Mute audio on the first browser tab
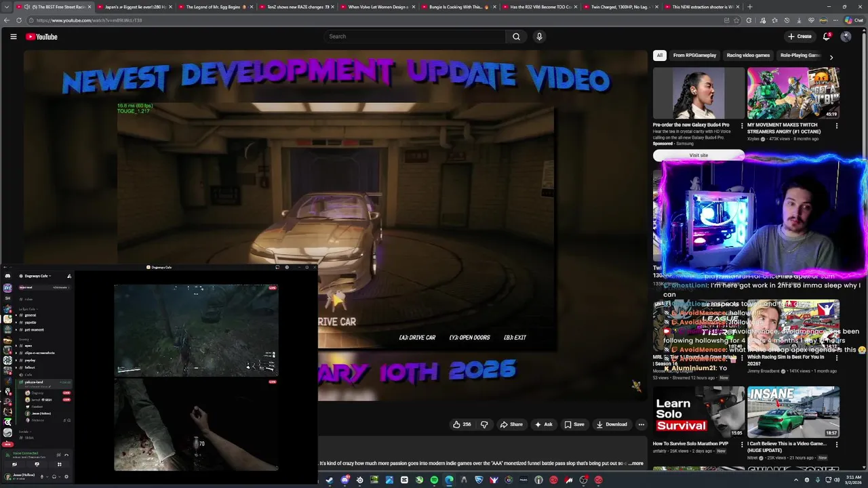The width and height of the screenshot is (868, 488). coord(27,7)
